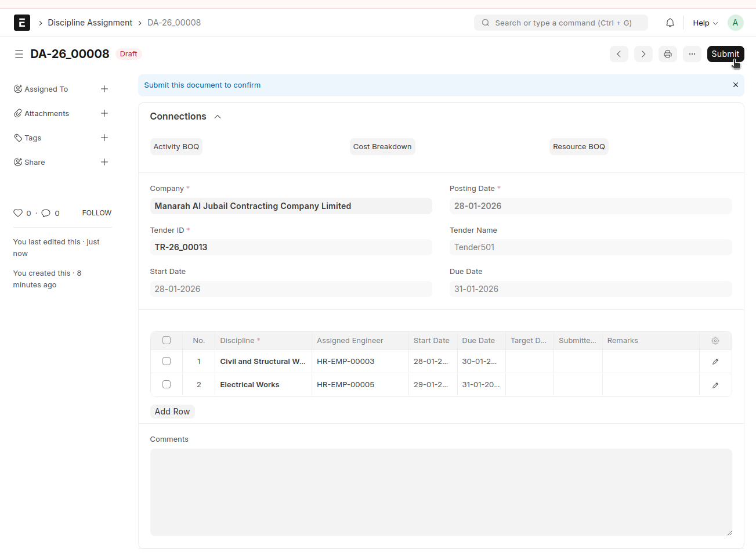Like the document with heart icon
This screenshot has height=559, width=756.
click(18, 213)
